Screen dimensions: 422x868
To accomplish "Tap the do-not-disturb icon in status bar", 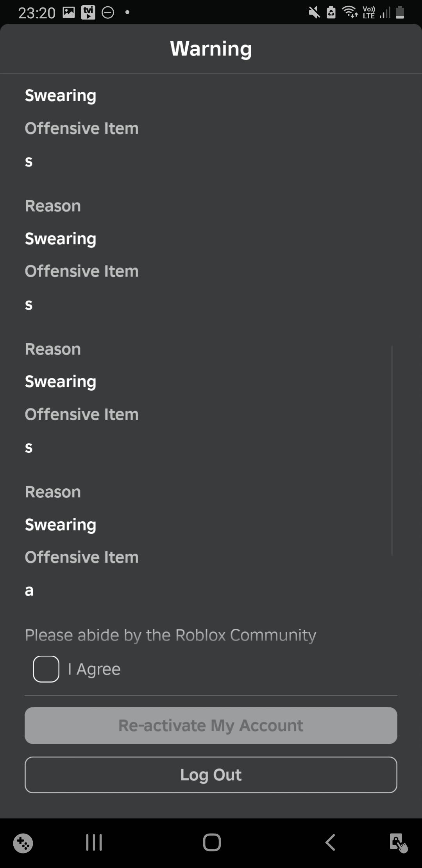I will coord(108,13).
